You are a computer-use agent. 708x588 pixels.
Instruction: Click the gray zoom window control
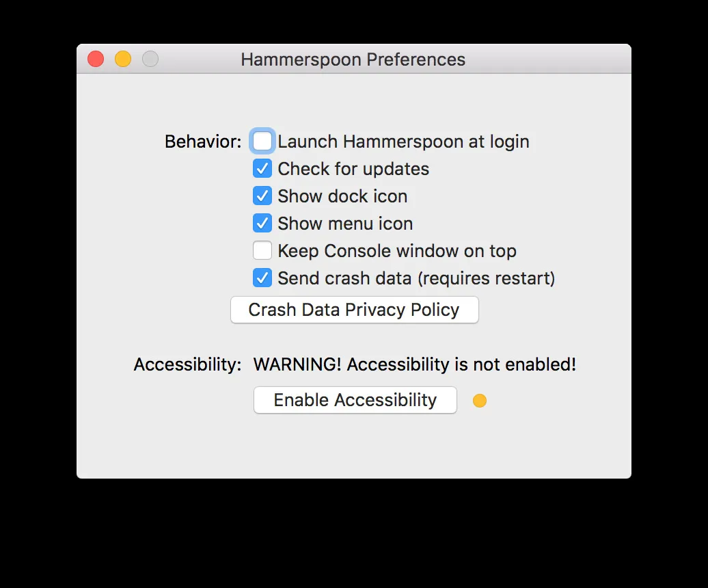pyautogui.click(x=150, y=59)
